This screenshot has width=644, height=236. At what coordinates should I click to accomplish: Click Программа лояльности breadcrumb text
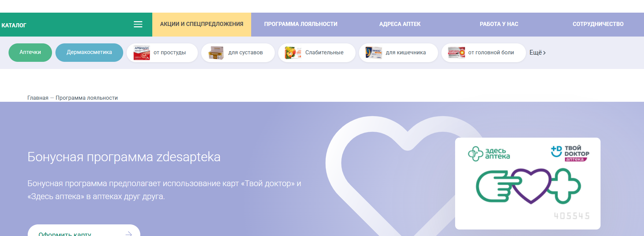87,98
